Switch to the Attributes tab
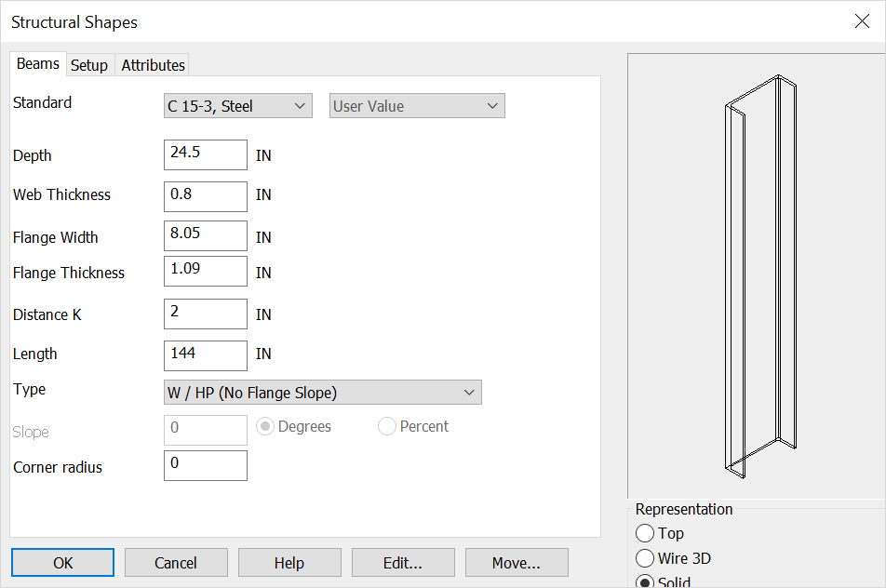886x588 pixels. tap(152, 64)
